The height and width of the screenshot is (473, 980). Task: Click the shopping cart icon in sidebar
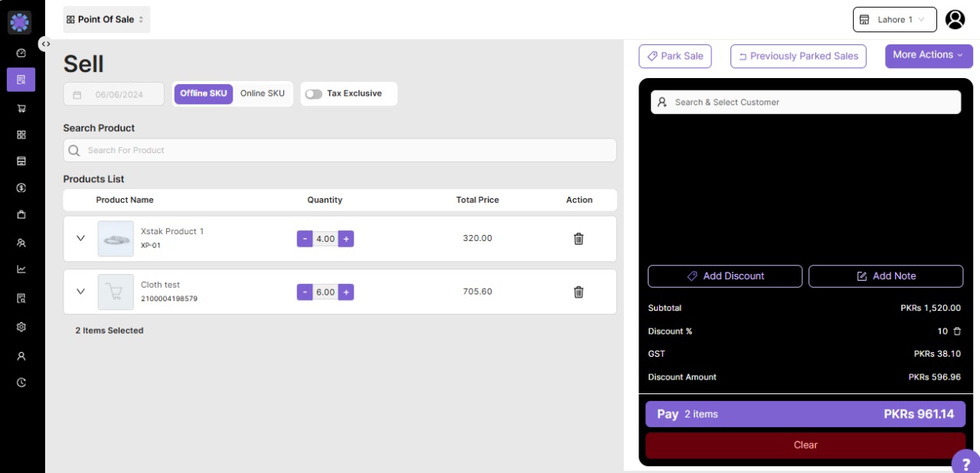21,109
